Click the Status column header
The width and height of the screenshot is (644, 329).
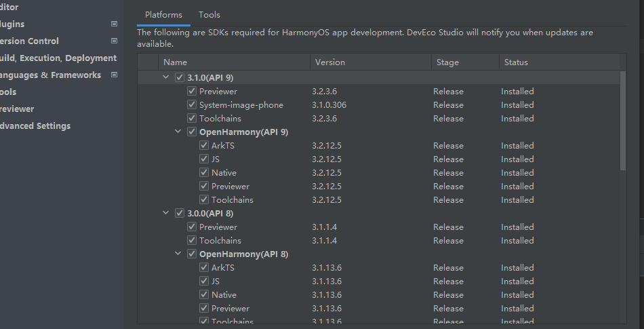pyautogui.click(x=559, y=62)
